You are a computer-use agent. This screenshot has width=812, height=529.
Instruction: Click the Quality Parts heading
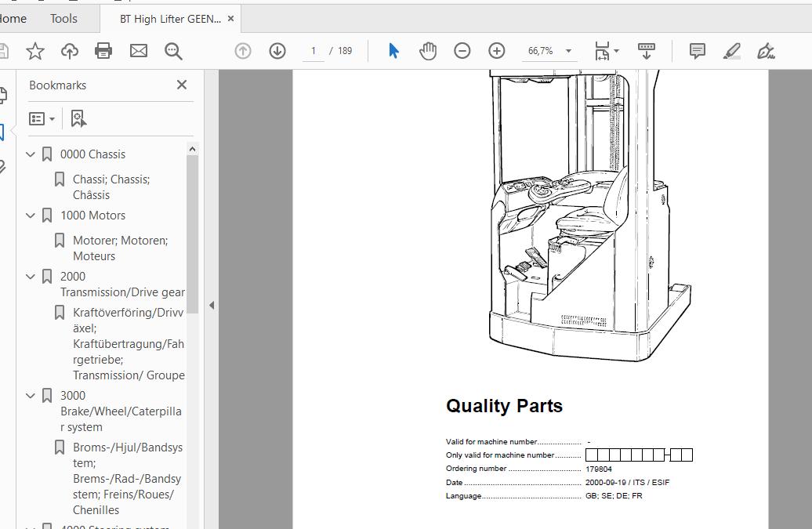click(x=504, y=406)
